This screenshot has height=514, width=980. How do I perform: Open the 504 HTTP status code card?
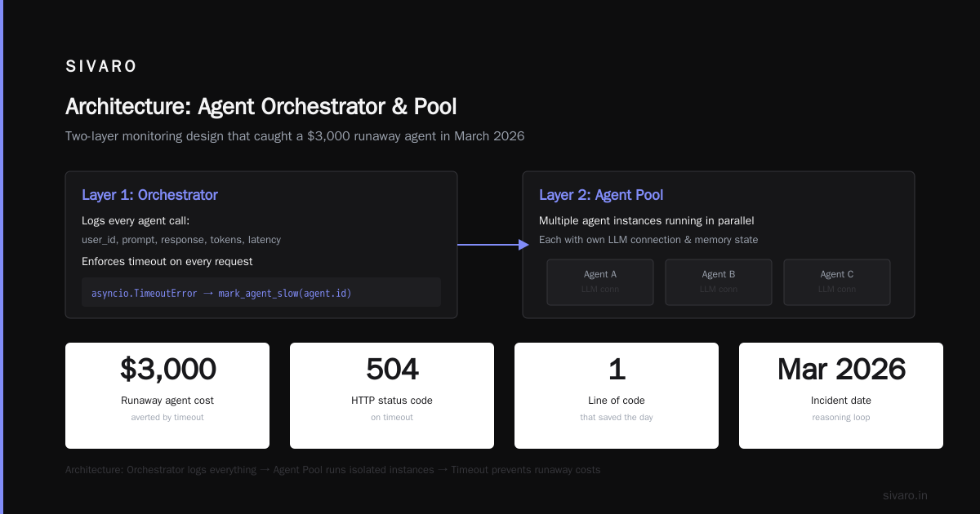(x=392, y=396)
